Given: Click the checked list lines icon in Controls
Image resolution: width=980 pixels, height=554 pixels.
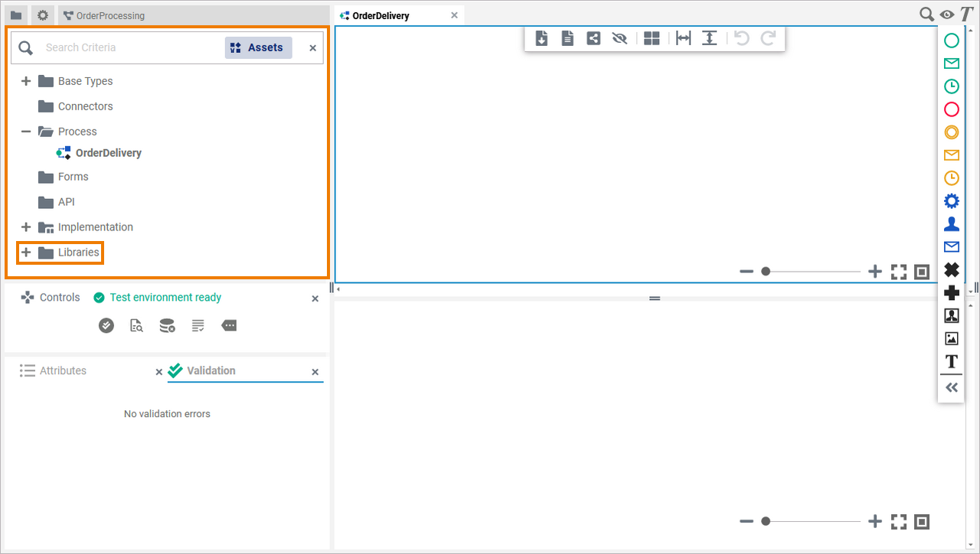Looking at the screenshot, I should [198, 325].
